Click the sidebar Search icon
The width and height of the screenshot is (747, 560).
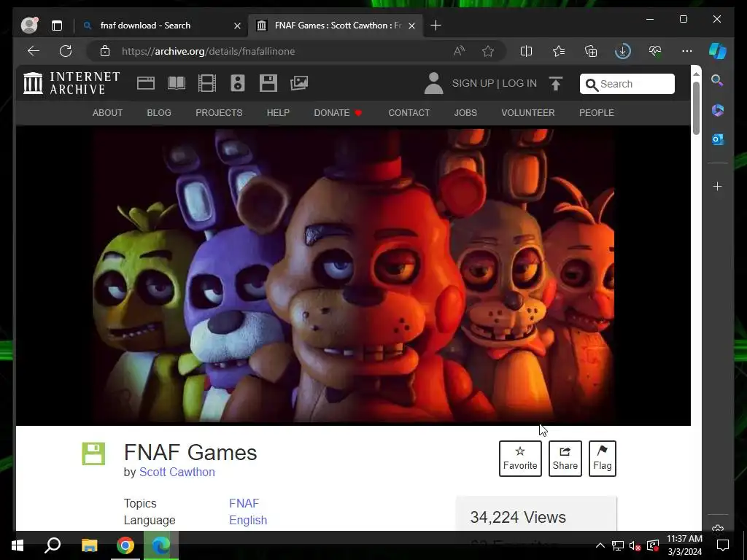[x=718, y=80]
